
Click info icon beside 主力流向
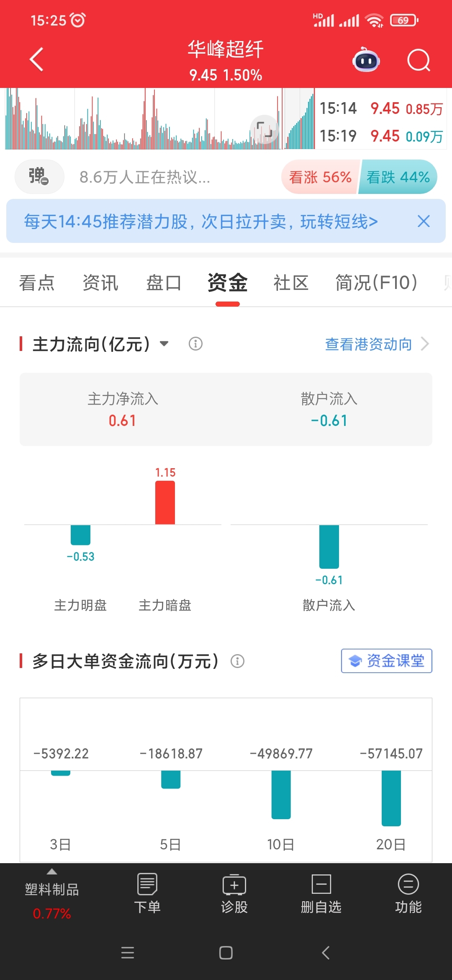coord(195,344)
